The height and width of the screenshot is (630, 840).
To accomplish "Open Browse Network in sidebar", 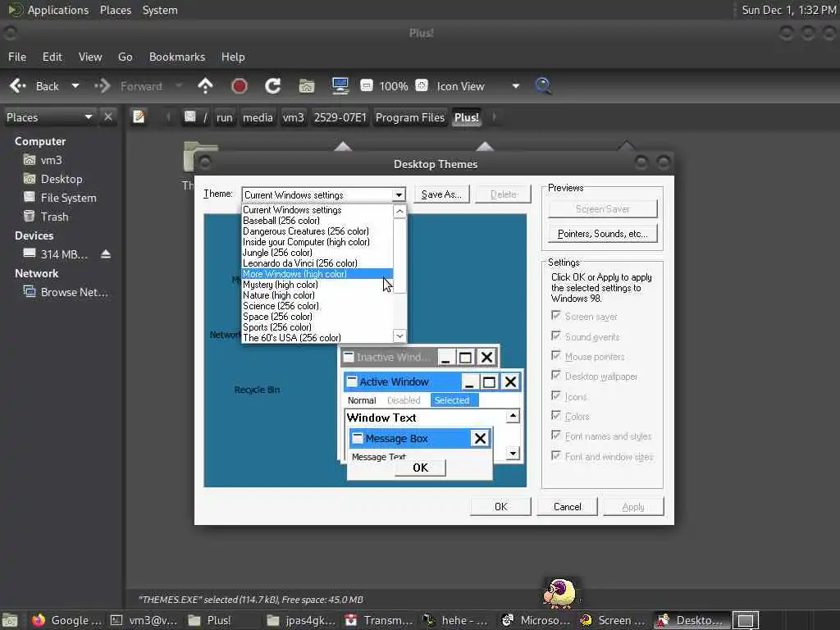I will click(75, 292).
